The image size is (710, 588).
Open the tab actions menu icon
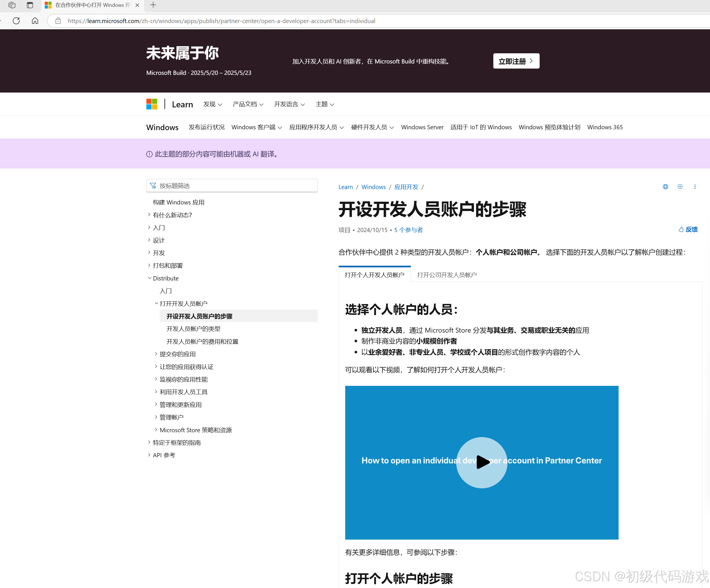pos(30,5)
